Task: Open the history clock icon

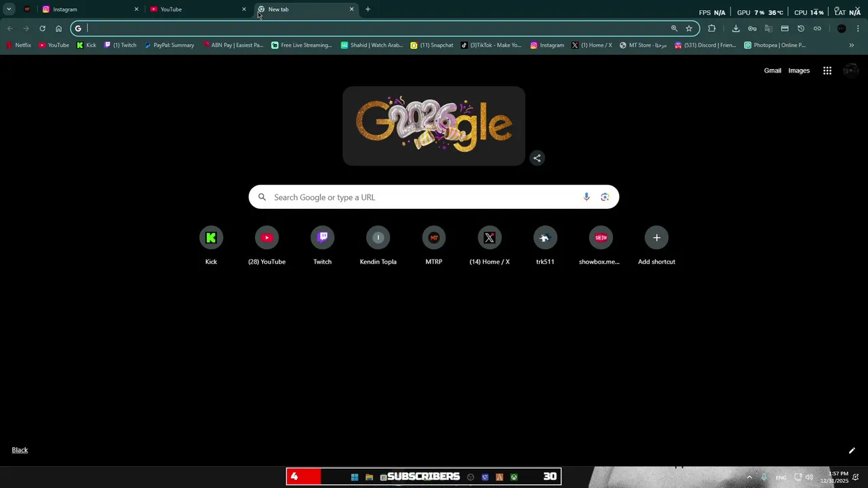Action: click(x=801, y=28)
